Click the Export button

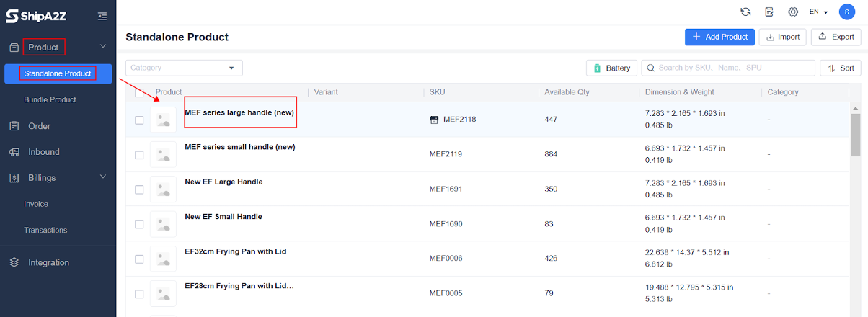pos(836,37)
